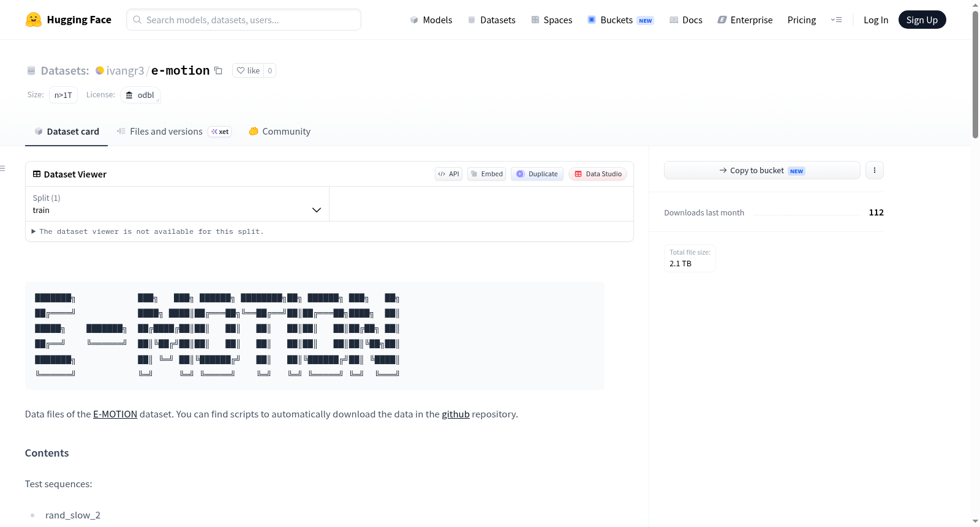Click the 2.1 TB total file size value
This screenshot has height=527, width=980.
(680, 264)
